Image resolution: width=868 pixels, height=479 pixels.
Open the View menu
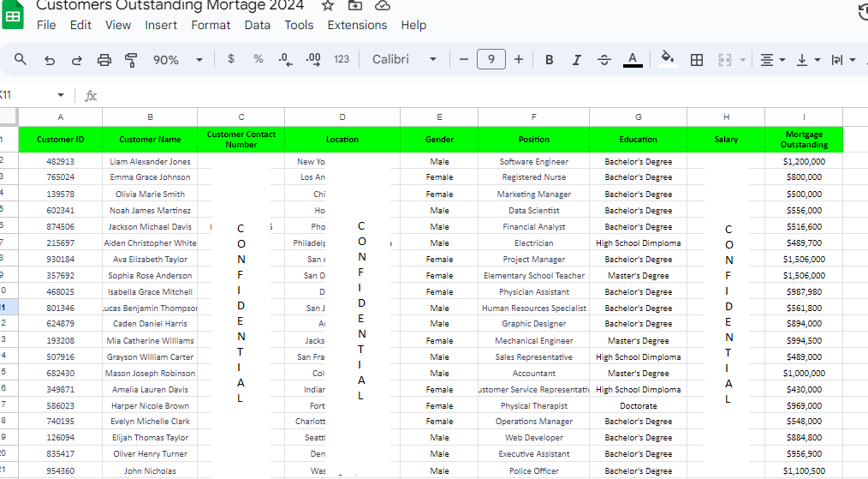[118, 25]
